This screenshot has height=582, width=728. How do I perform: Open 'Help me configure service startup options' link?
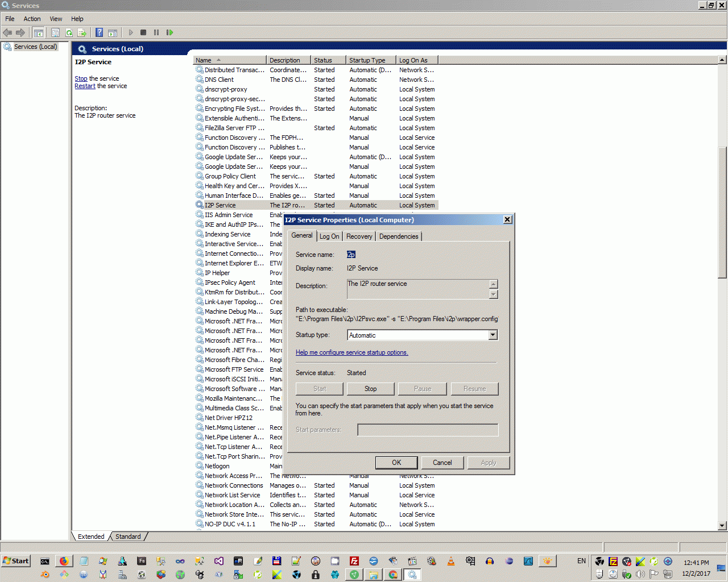(x=351, y=352)
